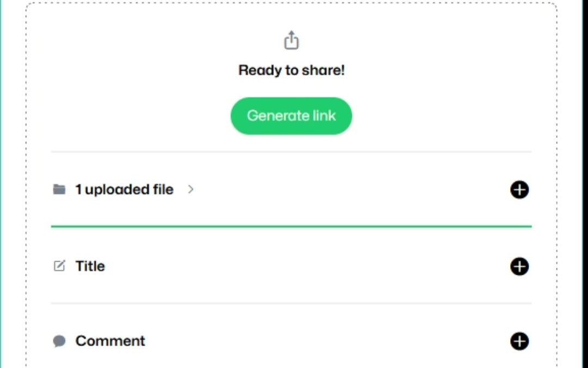
Task: Click the folder icon beside uploaded file
Action: click(x=59, y=190)
